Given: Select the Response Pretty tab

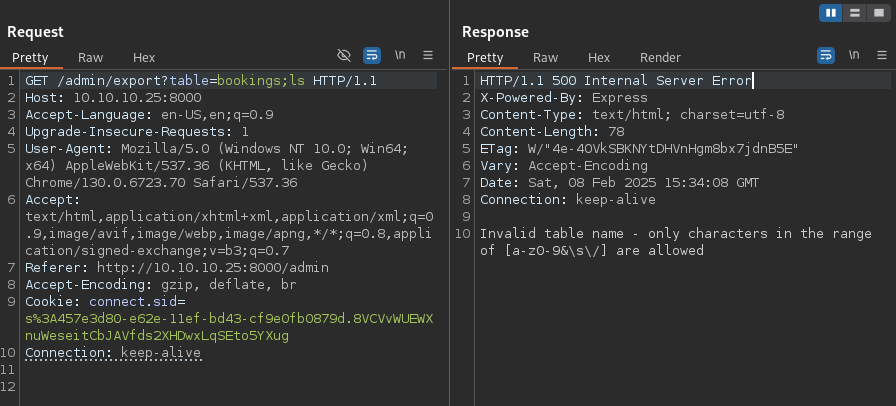Looking at the screenshot, I should pos(485,58).
